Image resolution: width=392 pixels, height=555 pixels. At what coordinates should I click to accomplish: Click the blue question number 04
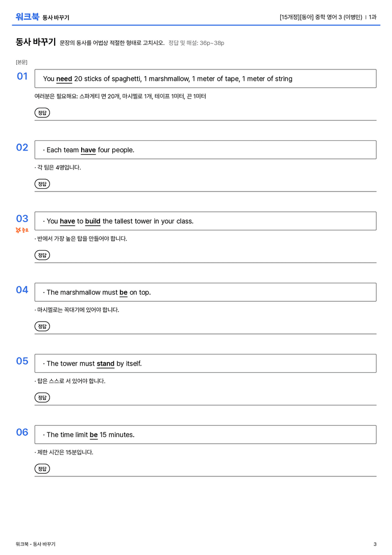[22, 290]
